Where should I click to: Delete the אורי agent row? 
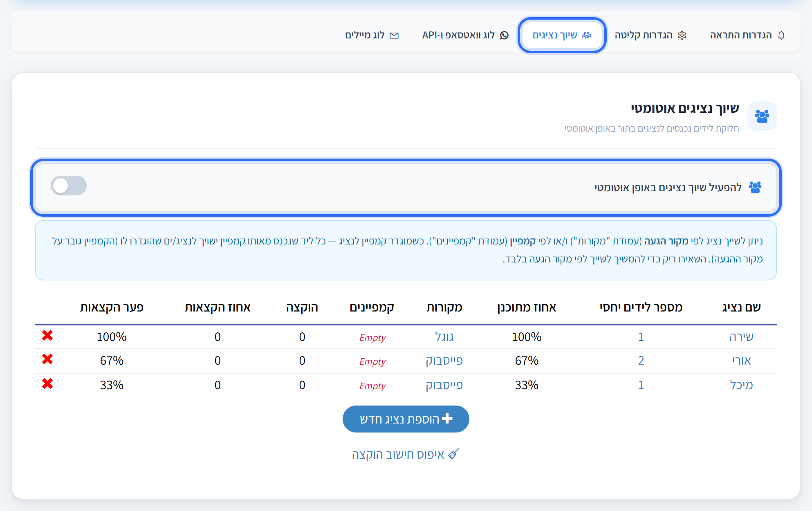47,359
